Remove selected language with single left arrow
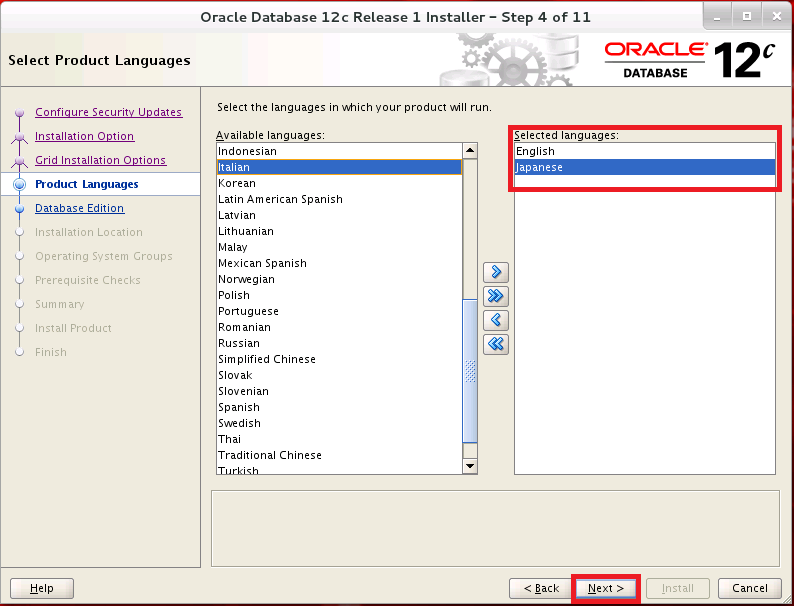The height and width of the screenshot is (606, 796). coord(495,320)
